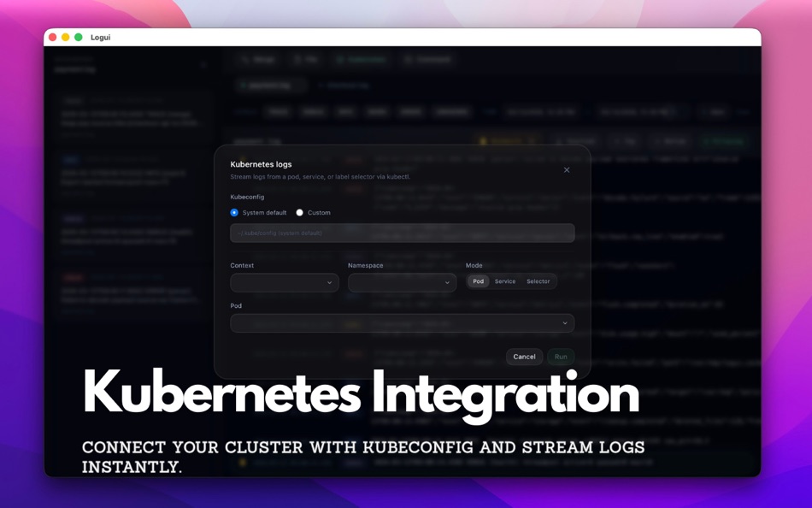
Task: Run the Kubernetes log stream
Action: (x=561, y=357)
